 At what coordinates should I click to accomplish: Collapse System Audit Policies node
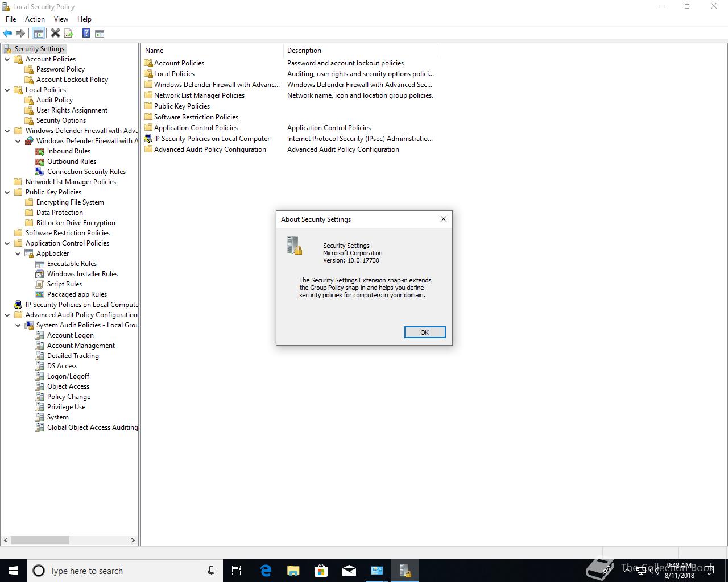[18, 325]
